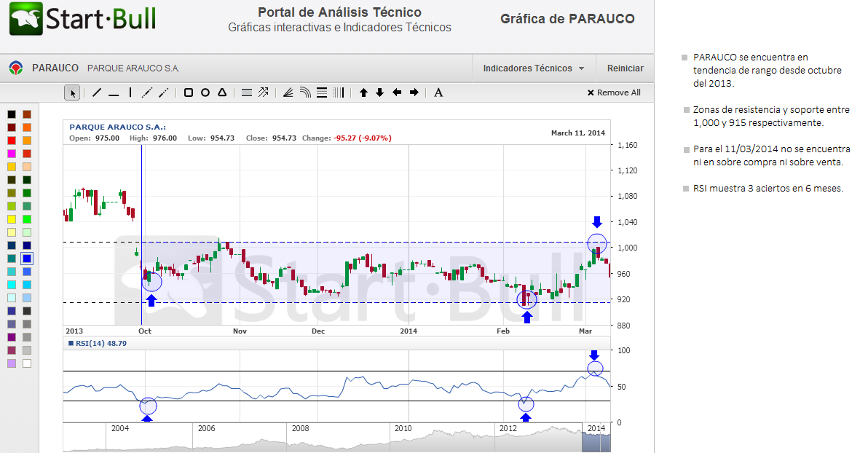This screenshot has width=868, height=453.
Task: Click the Start-Bull logo
Action: click(x=83, y=18)
